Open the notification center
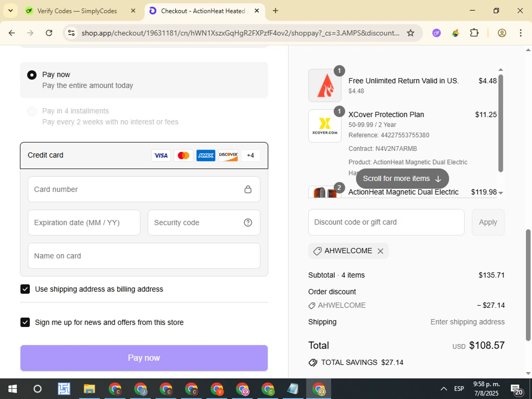532x399 pixels. pyautogui.click(x=517, y=389)
